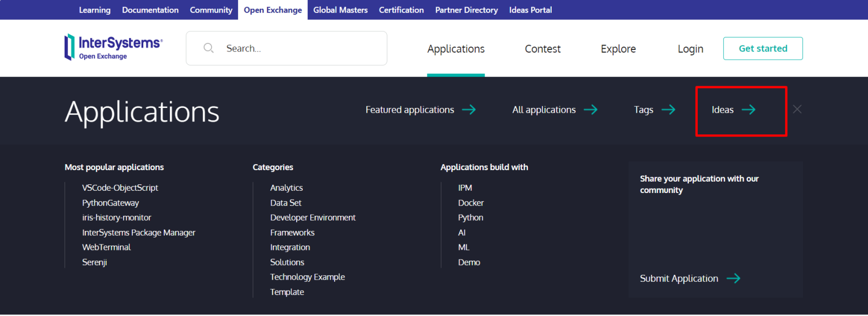Select the Developer Environment category
This screenshot has height=316, width=868.
(x=313, y=217)
